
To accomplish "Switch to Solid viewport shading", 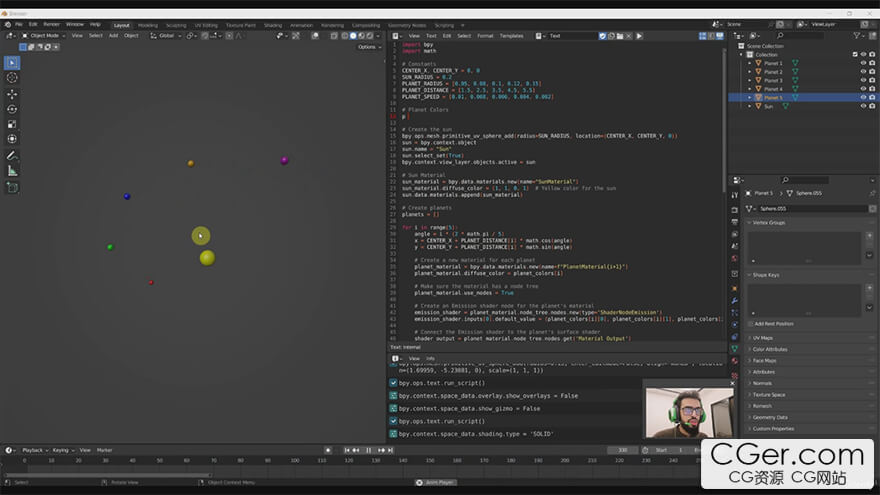I will [x=353, y=36].
